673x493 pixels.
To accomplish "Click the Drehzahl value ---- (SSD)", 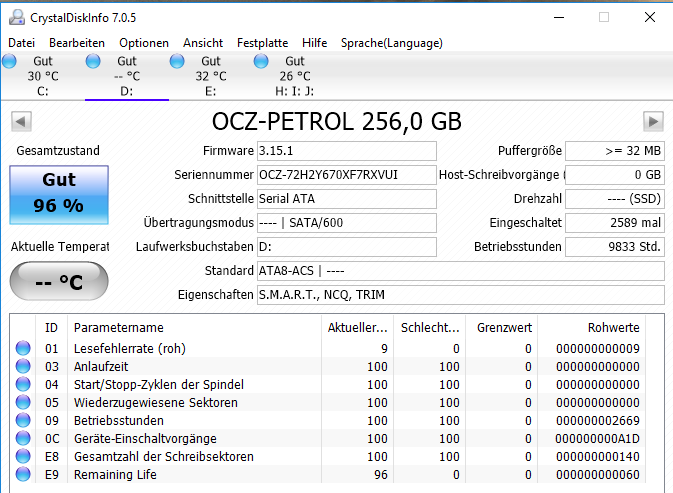I will (615, 199).
